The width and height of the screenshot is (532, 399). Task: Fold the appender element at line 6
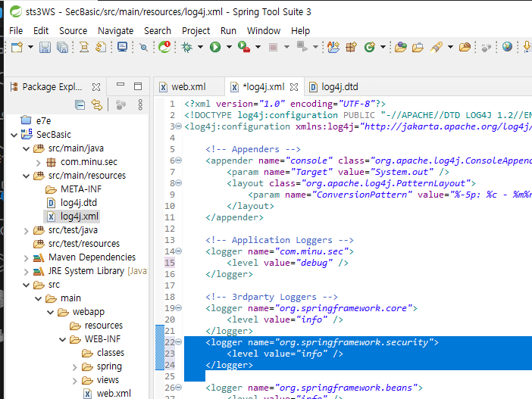[x=178, y=161]
